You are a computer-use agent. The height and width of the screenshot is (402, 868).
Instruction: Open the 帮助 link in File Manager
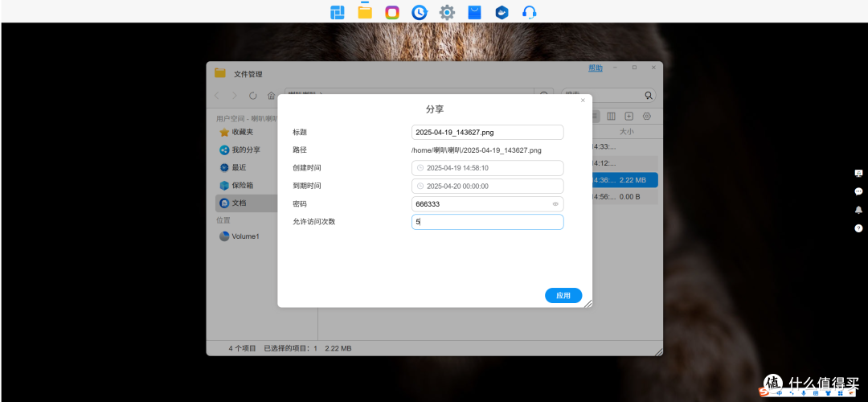pyautogui.click(x=596, y=68)
